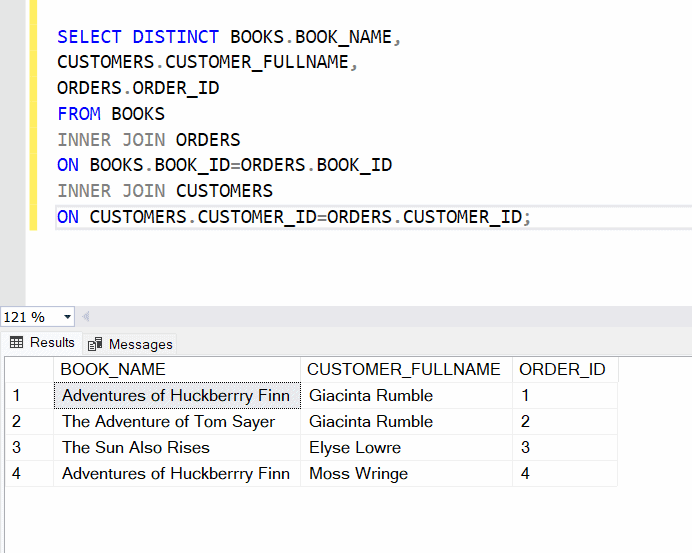
Task: Click ON CUSTOMERS.CUSTOMER_ID=ORDERS.CUSTOMER_ID line
Action: pos(294,218)
